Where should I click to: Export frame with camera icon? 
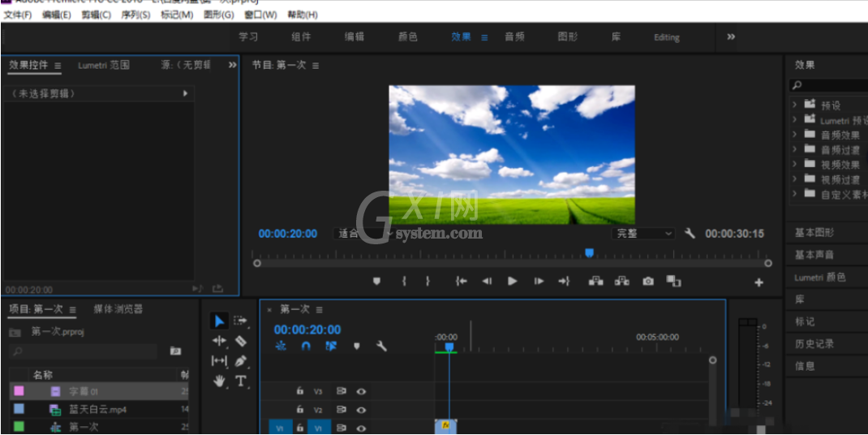point(647,282)
